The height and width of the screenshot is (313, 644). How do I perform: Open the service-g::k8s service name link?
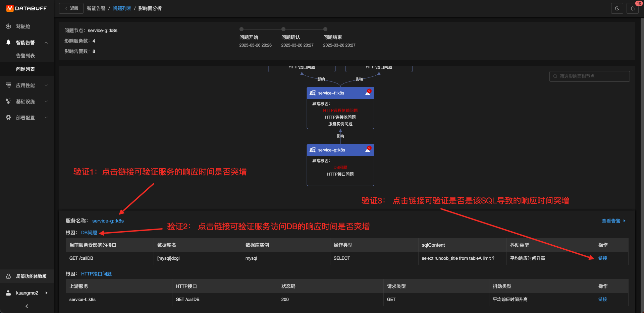(x=108, y=221)
